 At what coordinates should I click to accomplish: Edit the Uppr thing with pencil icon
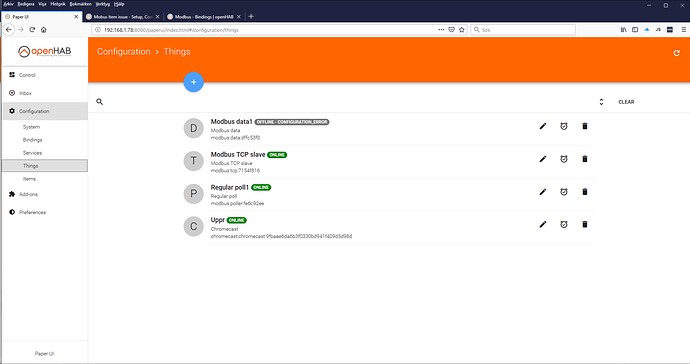click(543, 224)
